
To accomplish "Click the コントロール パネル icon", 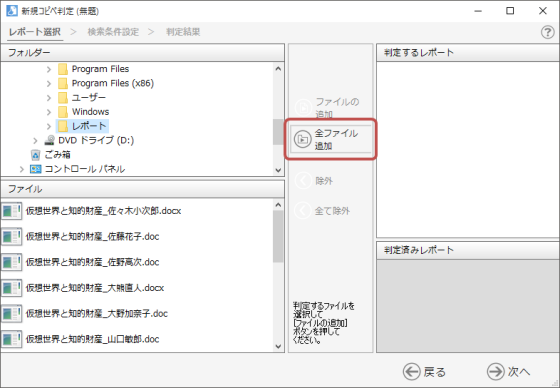I will (35, 169).
